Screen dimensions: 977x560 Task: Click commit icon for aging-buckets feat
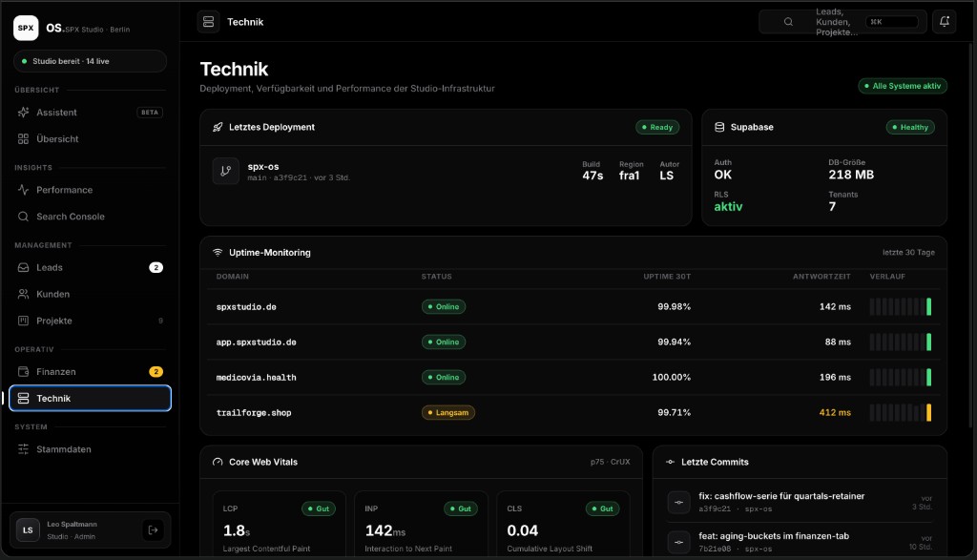click(x=678, y=542)
